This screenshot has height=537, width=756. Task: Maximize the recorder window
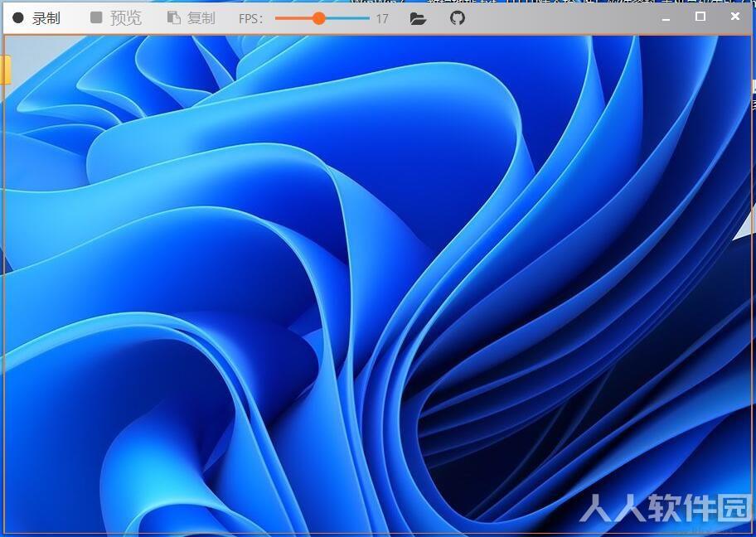pos(700,17)
